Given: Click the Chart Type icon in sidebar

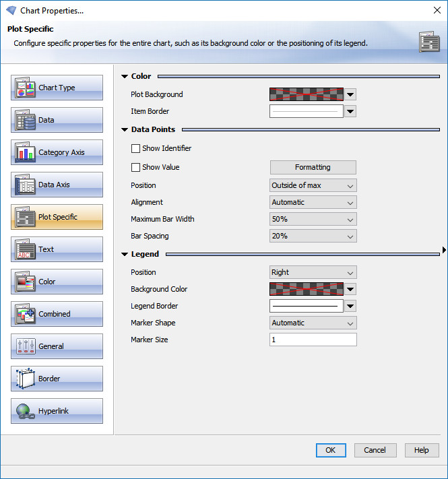Looking at the screenshot, I should point(25,88).
